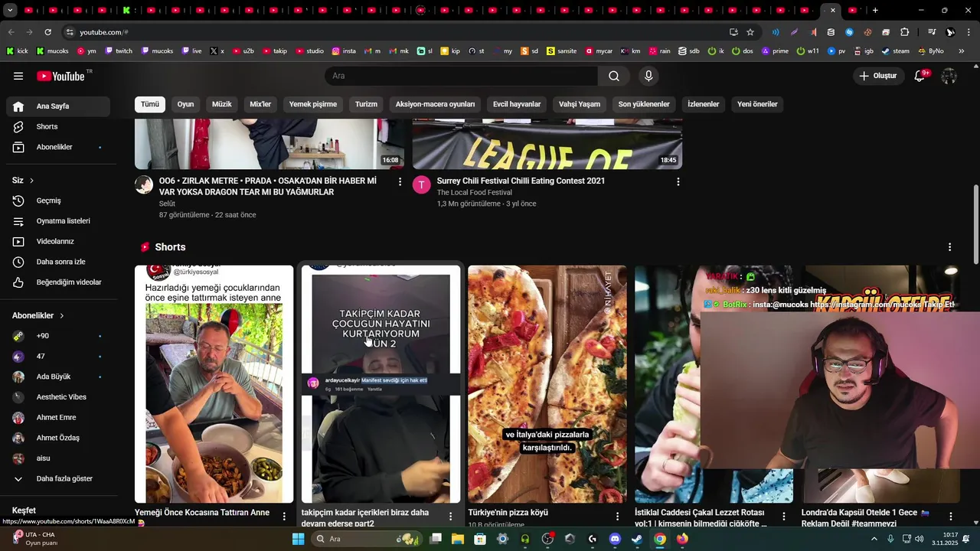The width and height of the screenshot is (980, 551).
Task: Open the steam bookmark
Action: pos(896,51)
